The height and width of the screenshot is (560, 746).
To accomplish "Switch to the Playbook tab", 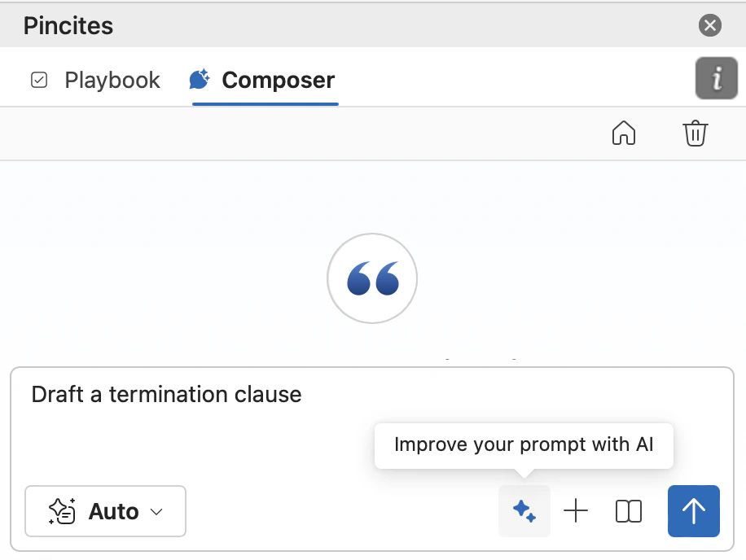I will tap(112, 80).
